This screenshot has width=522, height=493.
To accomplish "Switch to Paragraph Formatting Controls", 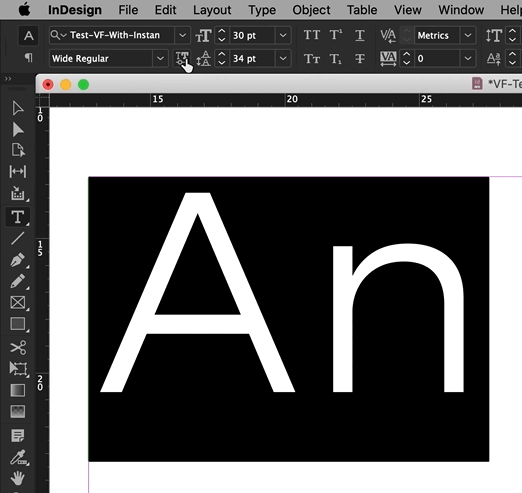I will 28,58.
